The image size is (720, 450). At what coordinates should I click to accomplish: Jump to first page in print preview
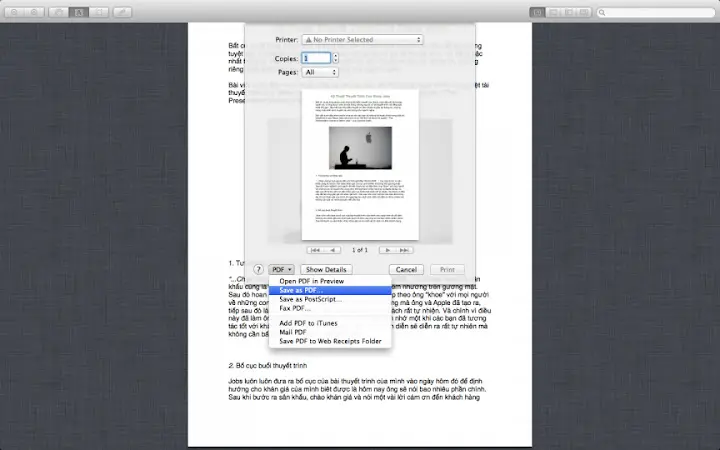(x=317, y=249)
